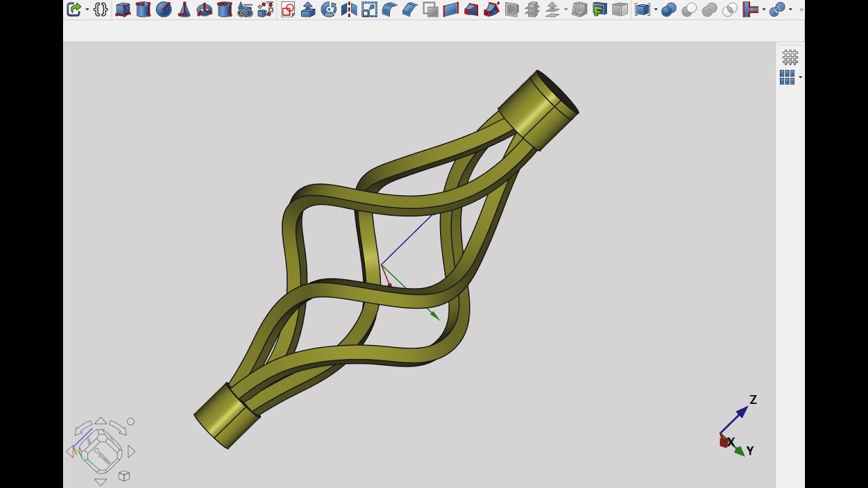Click the small circle near navigation cube
Image resolution: width=868 pixels, height=488 pixels.
[x=131, y=422]
